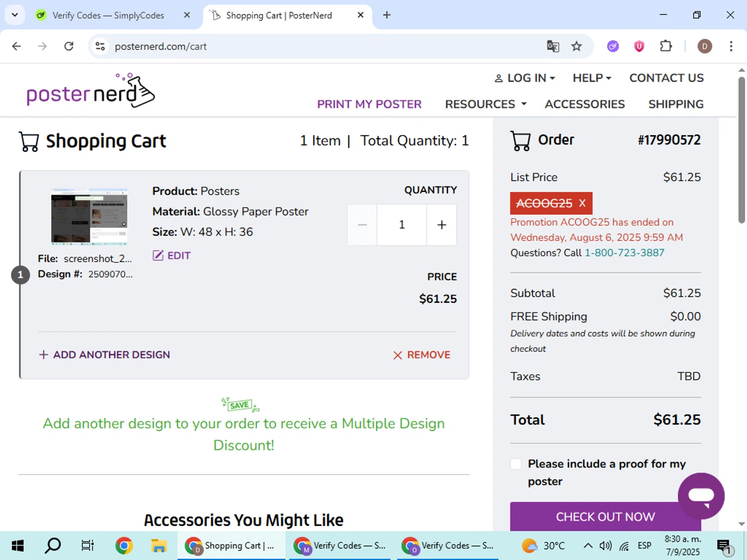Click the quantity input field showing 1
Viewport: 747px width, 560px height.
(402, 225)
